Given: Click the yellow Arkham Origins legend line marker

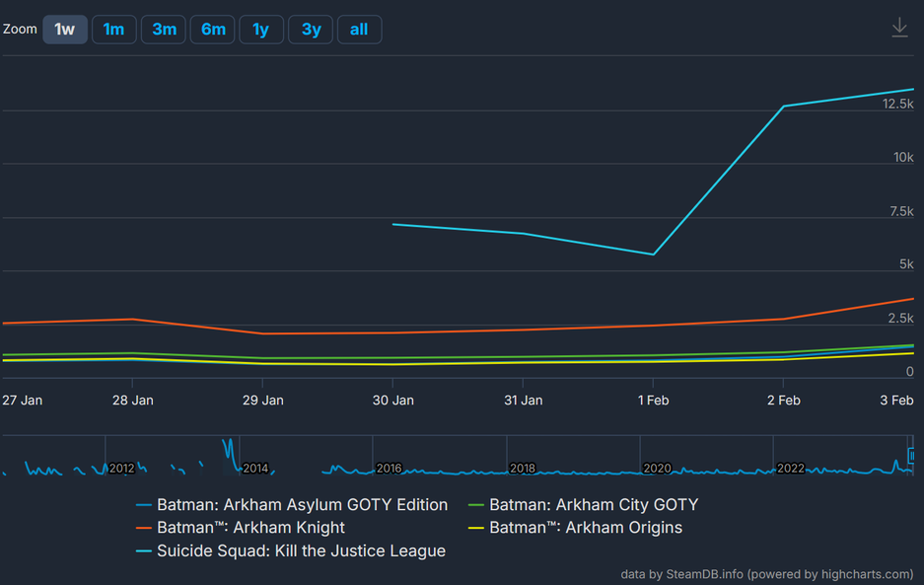Looking at the screenshot, I should [x=476, y=528].
